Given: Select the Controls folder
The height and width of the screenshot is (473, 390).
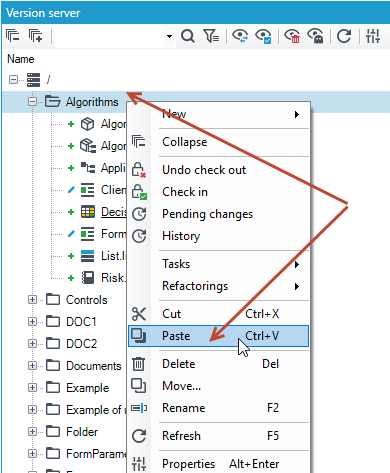Looking at the screenshot, I should tap(86, 300).
